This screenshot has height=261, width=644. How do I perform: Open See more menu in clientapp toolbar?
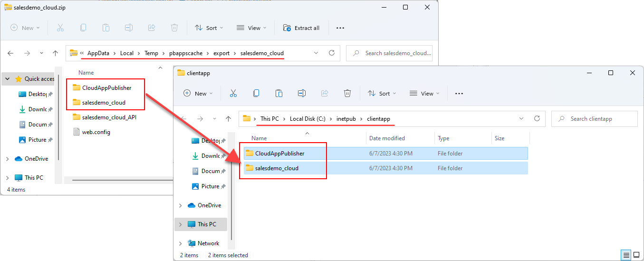[459, 94]
